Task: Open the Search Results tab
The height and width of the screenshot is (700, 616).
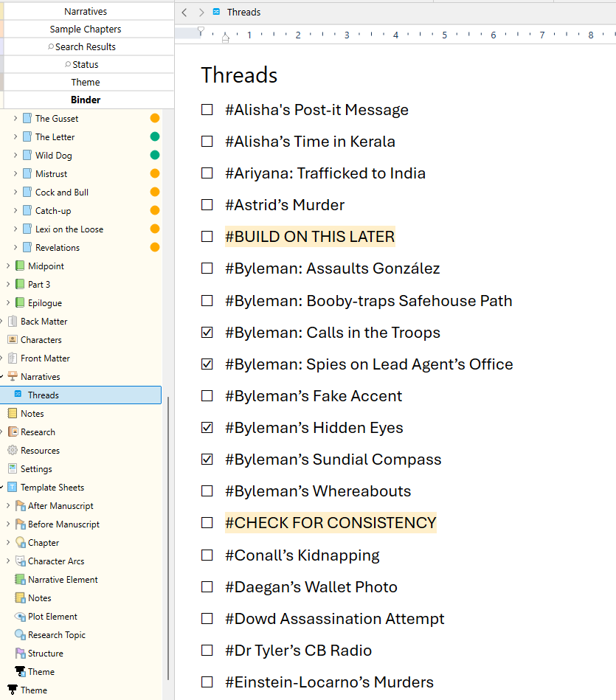Action: coord(86,47)
